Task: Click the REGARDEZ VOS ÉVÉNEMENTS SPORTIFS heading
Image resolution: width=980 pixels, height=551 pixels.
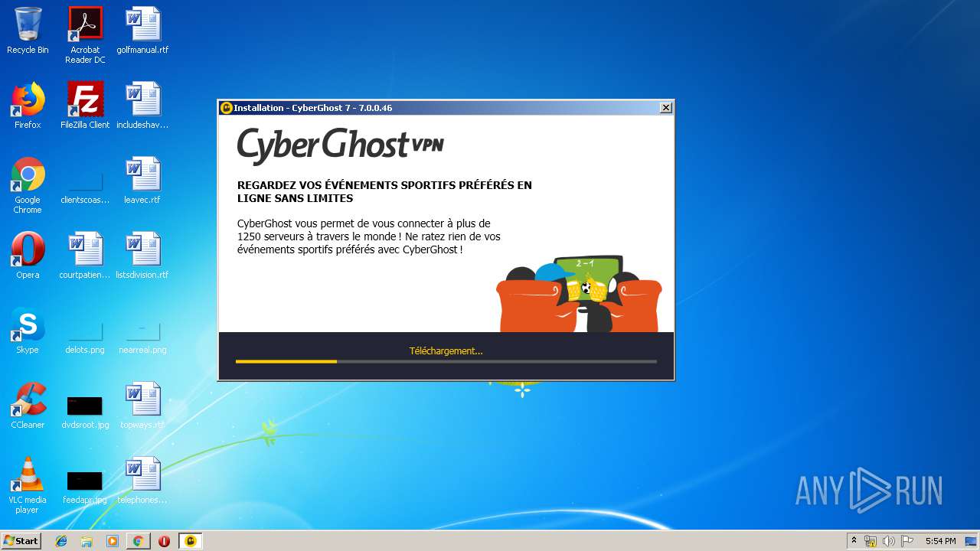Action: (x=384, y=191)
